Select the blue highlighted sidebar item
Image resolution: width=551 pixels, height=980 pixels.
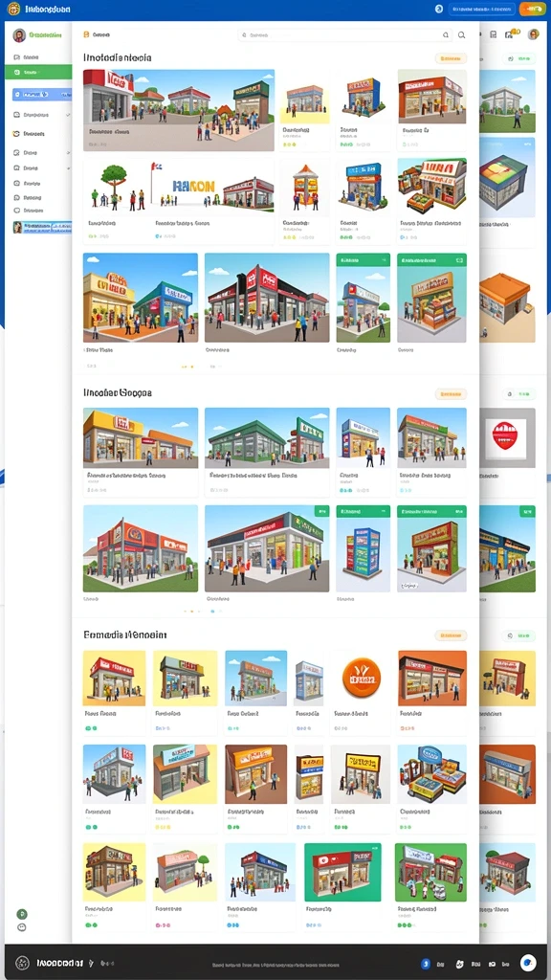click(42, 95)
